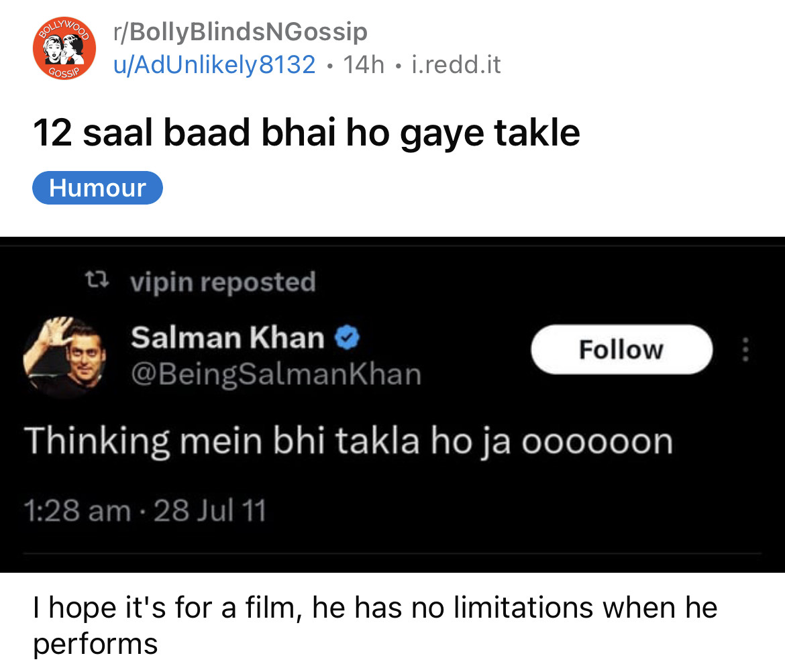Click Salman Khan's profile picture
The image size is (785, 672).
(x=66, y=354)
